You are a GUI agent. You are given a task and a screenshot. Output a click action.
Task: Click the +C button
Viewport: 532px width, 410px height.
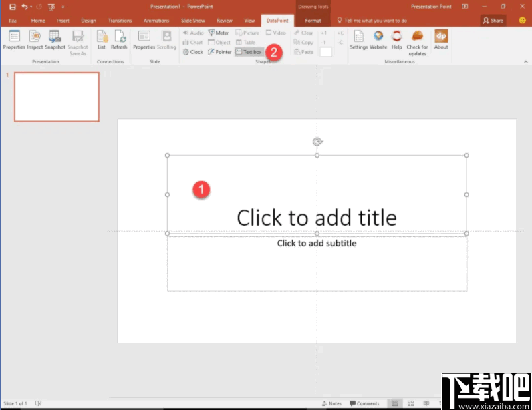(340, 33)
